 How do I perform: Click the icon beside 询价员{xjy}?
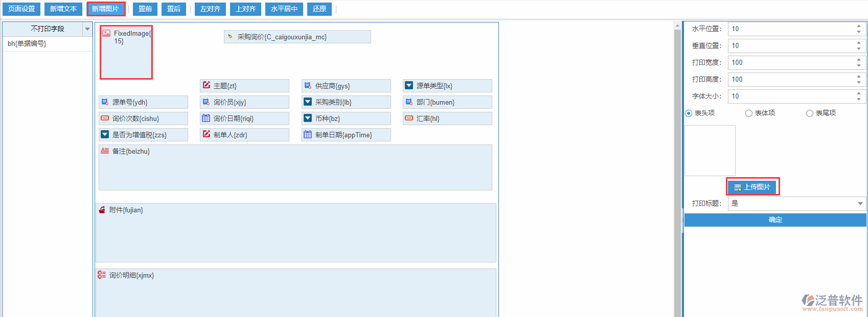click(206, 102)
